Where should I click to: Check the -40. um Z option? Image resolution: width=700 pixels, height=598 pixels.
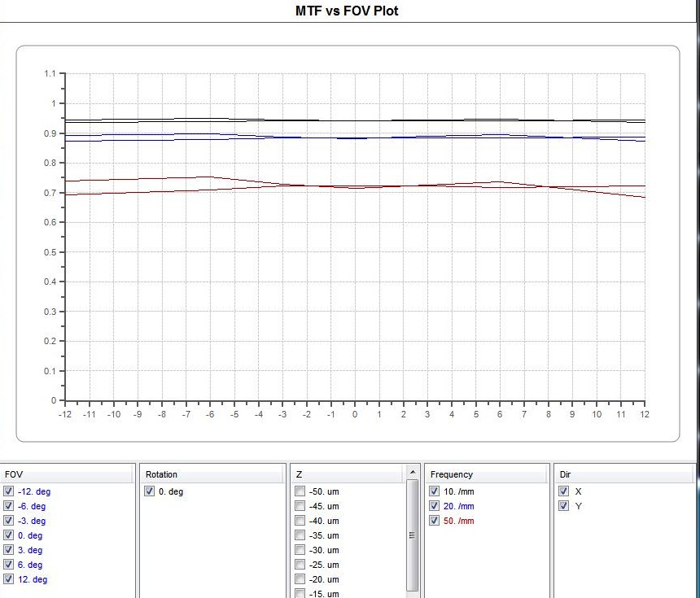tap(300, 521)
